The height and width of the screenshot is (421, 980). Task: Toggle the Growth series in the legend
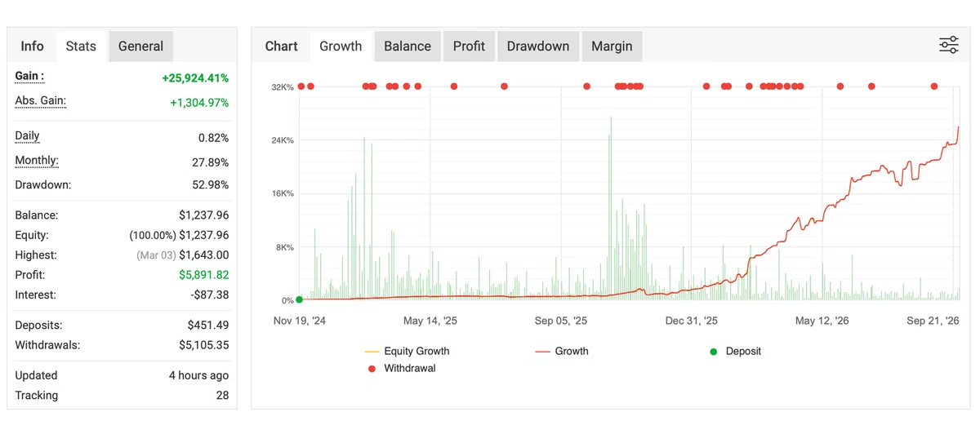coord(562,351)
